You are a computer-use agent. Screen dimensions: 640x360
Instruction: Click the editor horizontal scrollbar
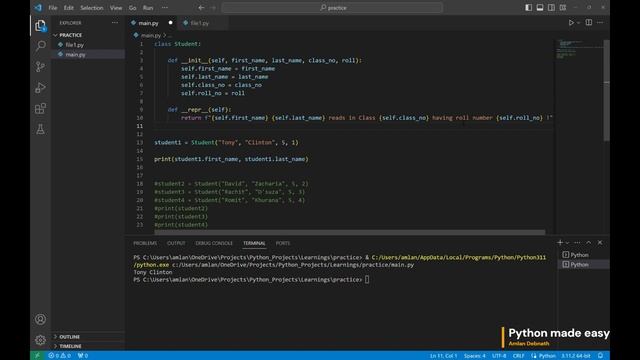(x=349, y=232)
